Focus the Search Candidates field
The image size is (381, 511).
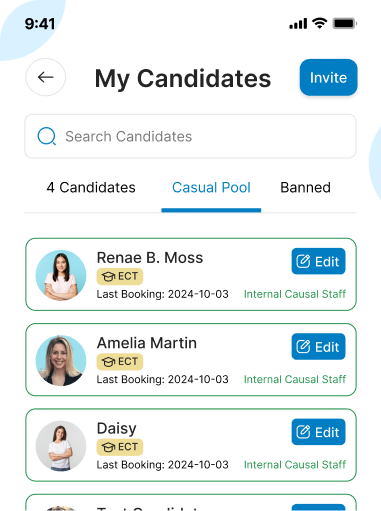(x=191, y=136)
